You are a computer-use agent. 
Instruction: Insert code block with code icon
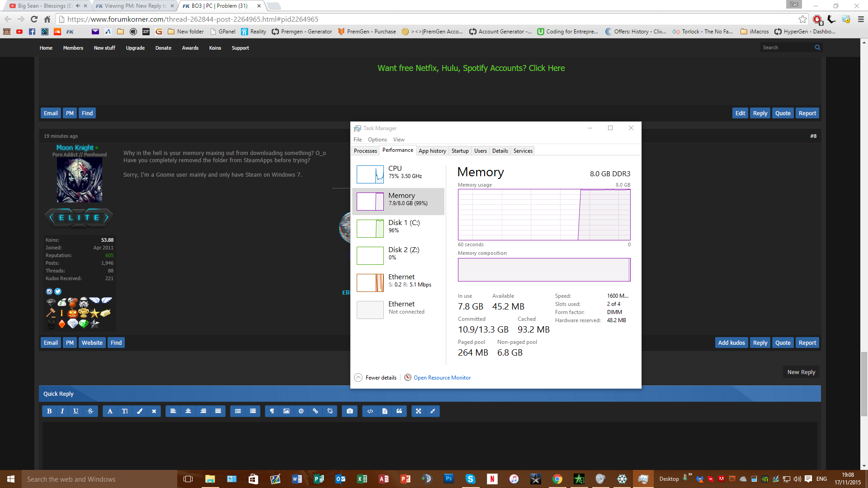(x=370, y=411)
